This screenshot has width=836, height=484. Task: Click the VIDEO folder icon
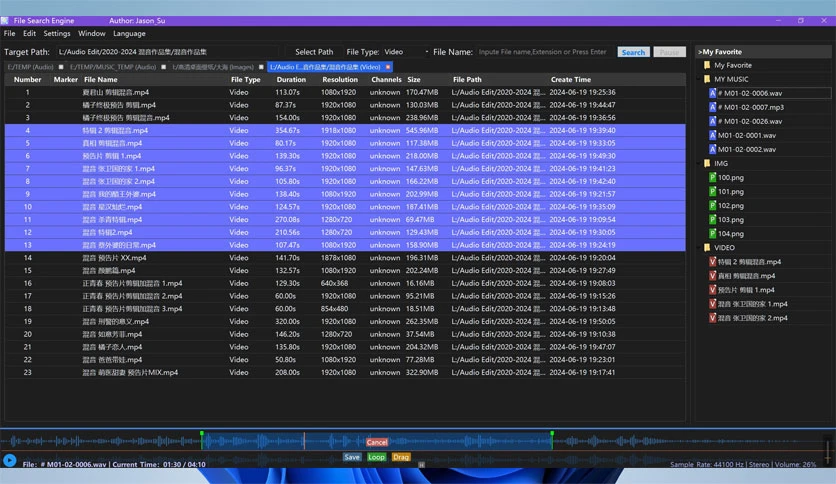point(707,247)
